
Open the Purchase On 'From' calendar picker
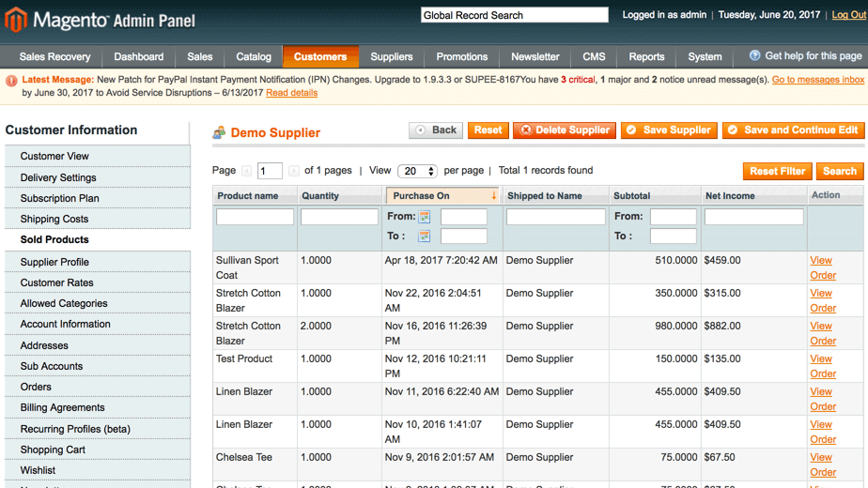click(x=425, y=217)
